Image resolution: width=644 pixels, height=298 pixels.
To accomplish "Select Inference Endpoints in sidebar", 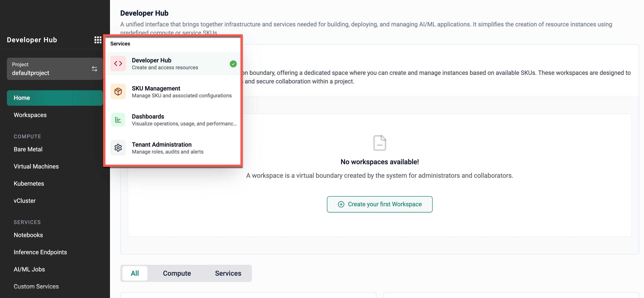I will (40, 252).
